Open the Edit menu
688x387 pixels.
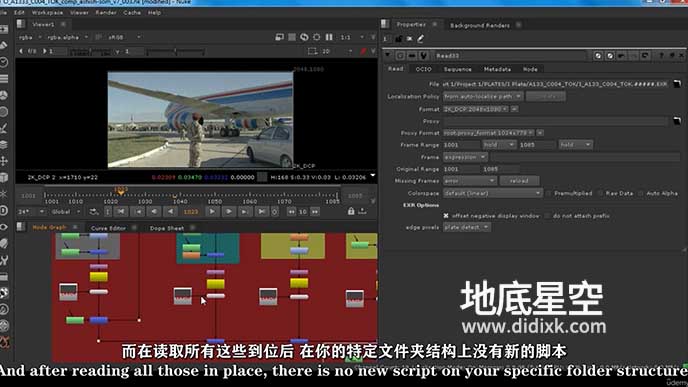click(19, 13)
